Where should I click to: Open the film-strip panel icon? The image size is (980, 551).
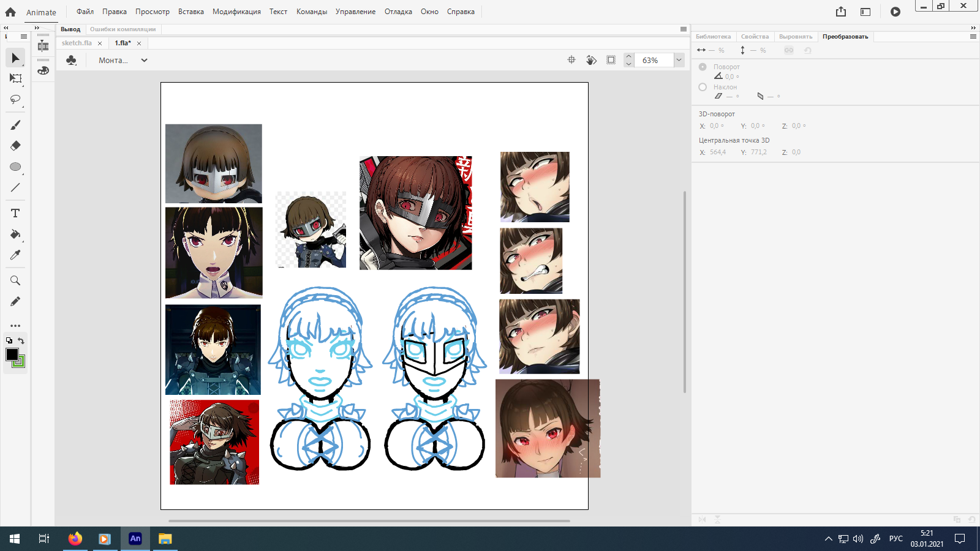click(43, 46)
